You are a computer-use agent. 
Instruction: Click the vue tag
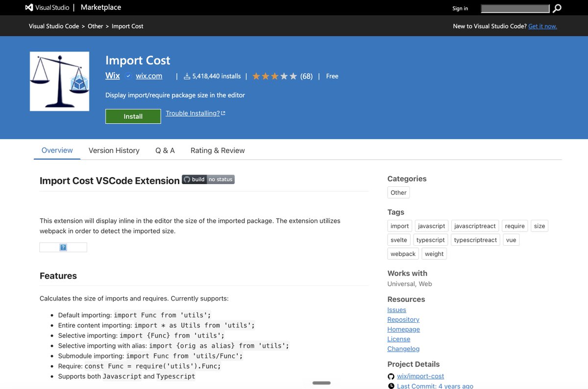511,240
